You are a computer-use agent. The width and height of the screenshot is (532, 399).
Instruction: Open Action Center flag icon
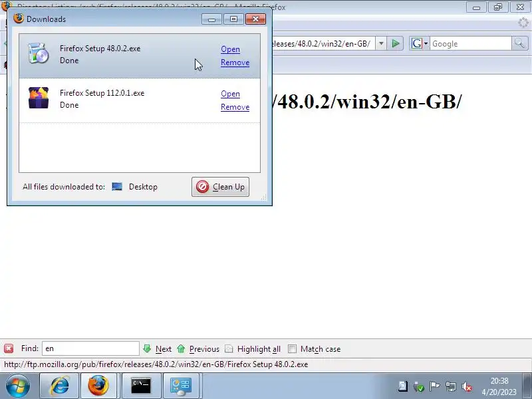pyautogui.click(x=434, y=386)
